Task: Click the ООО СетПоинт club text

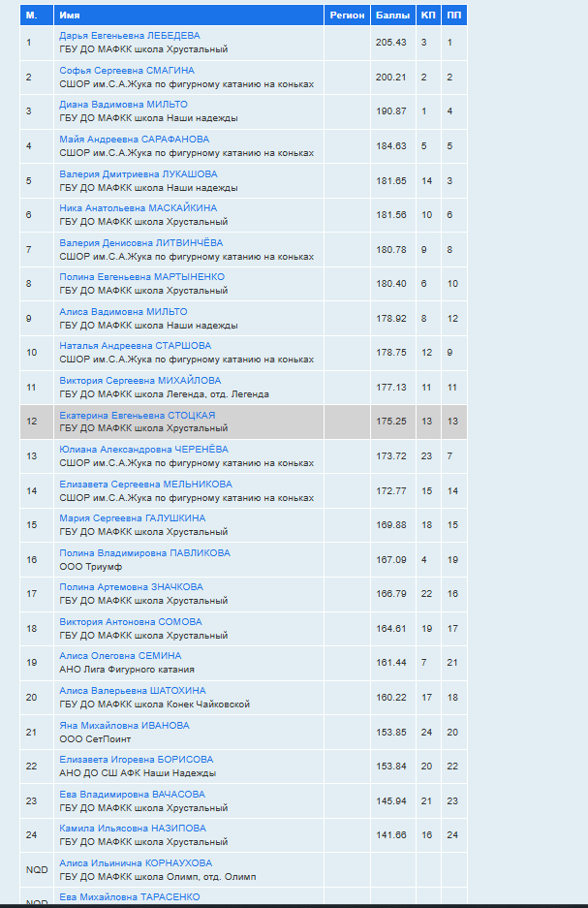Action: (x=95, y=740)
